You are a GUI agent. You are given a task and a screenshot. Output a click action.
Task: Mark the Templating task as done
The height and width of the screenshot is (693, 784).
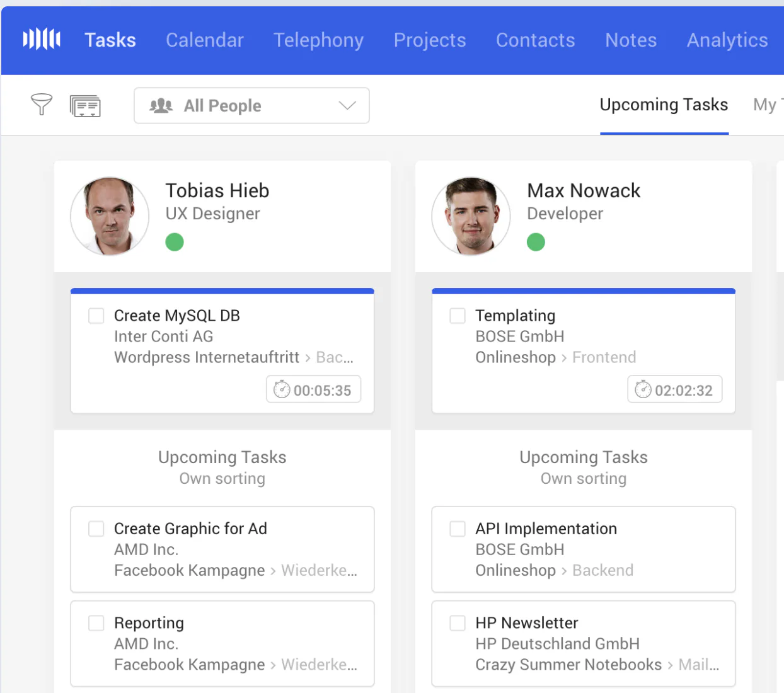pyautogui.click(x=457, y=315)
